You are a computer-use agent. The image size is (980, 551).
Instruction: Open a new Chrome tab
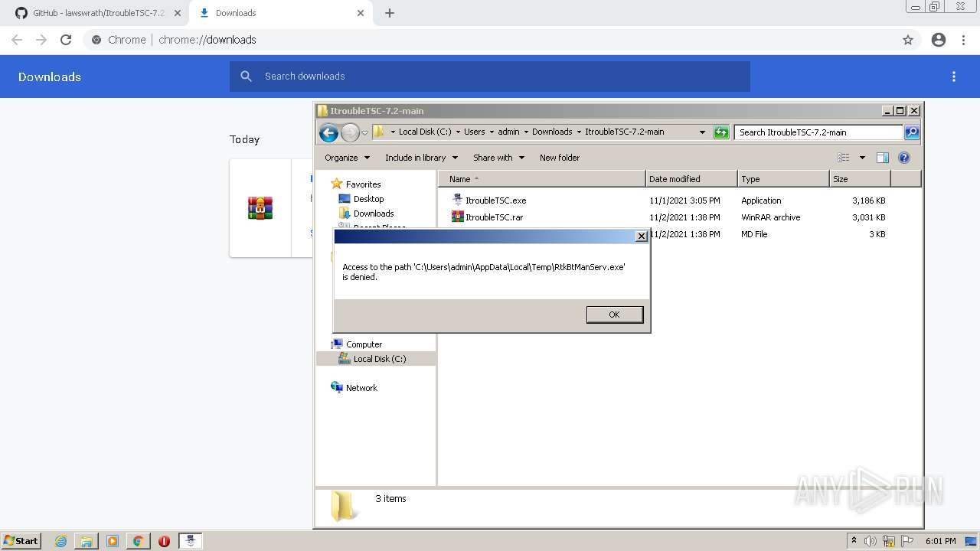pos(390,13)
